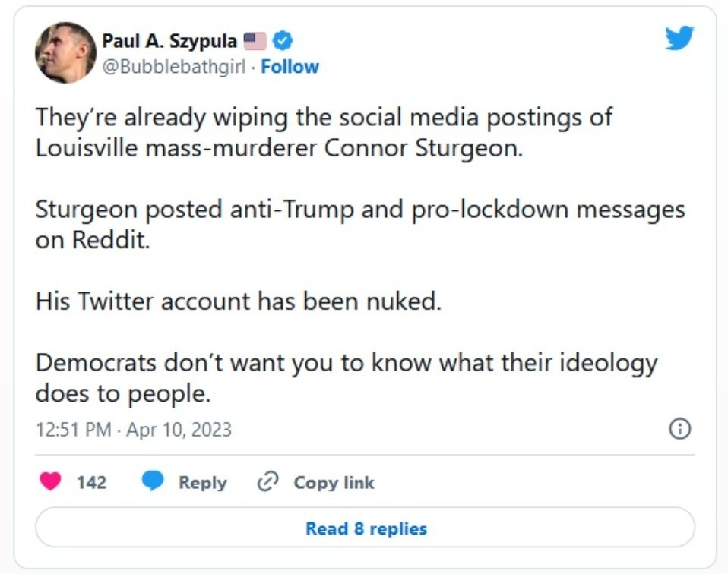Click the Follow link
This screenshot has height=574, width=728.
pos(291,66)
